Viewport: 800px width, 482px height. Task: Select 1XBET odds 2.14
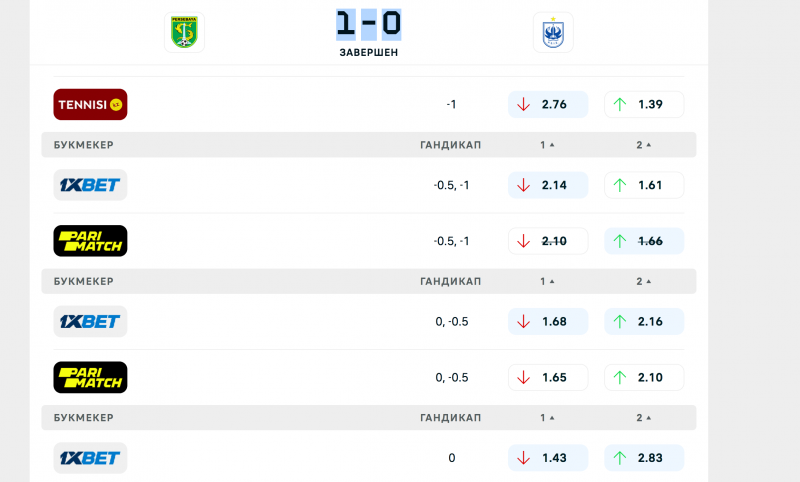coord(547,185)
